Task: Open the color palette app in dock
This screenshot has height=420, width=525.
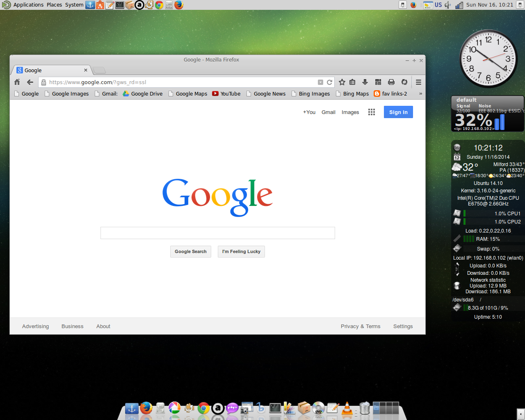Action: (x=290, y=408)
